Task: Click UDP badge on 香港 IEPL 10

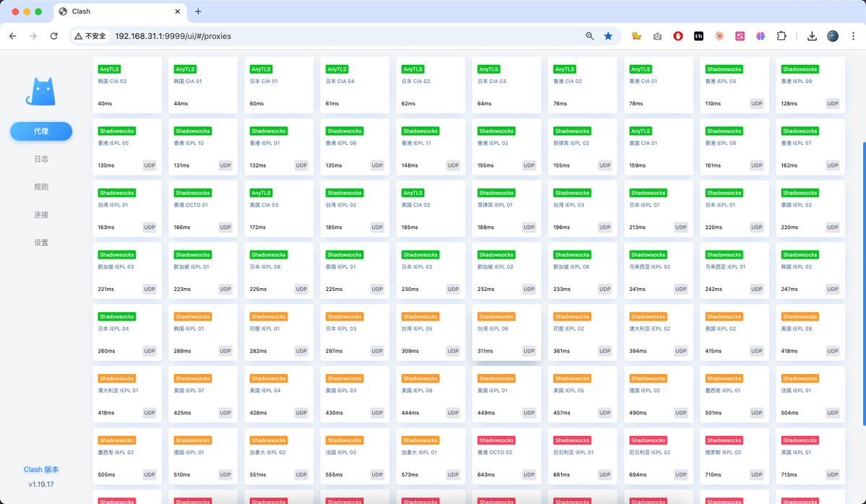Action: (x=225, y=165)
